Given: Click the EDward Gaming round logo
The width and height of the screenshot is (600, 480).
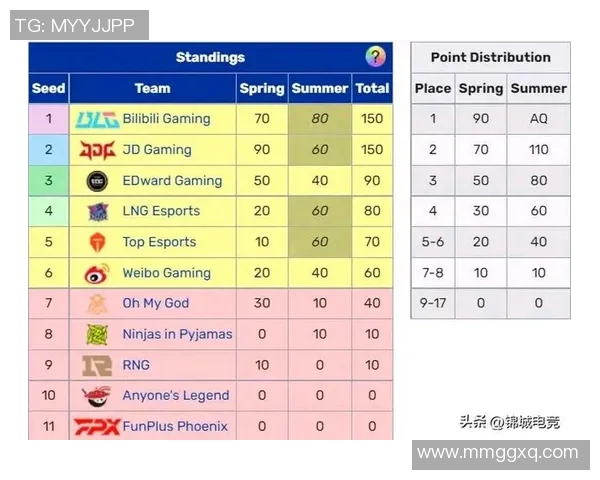Looking at the screenshot, I should pos(97,181).
